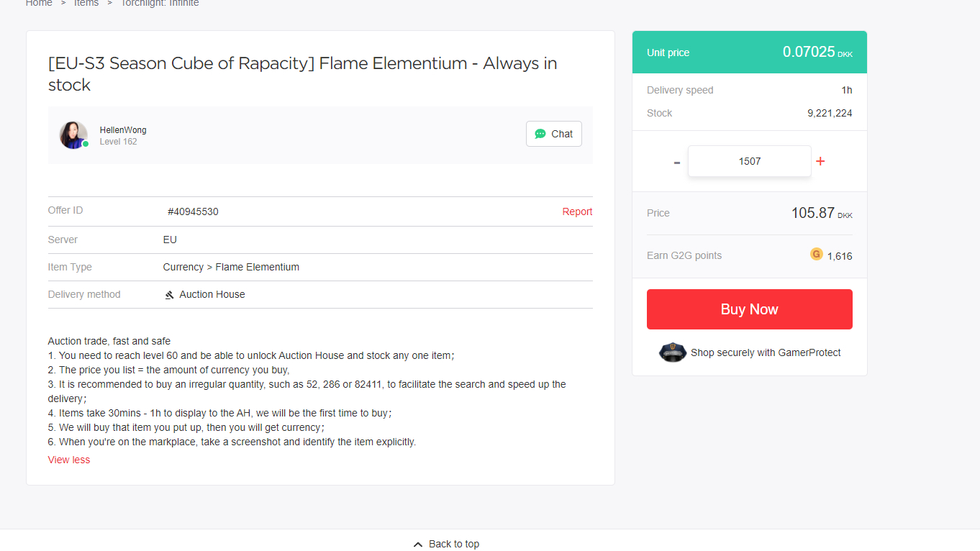Click the Shop securely with GamerProtect text

click(766, 352)
